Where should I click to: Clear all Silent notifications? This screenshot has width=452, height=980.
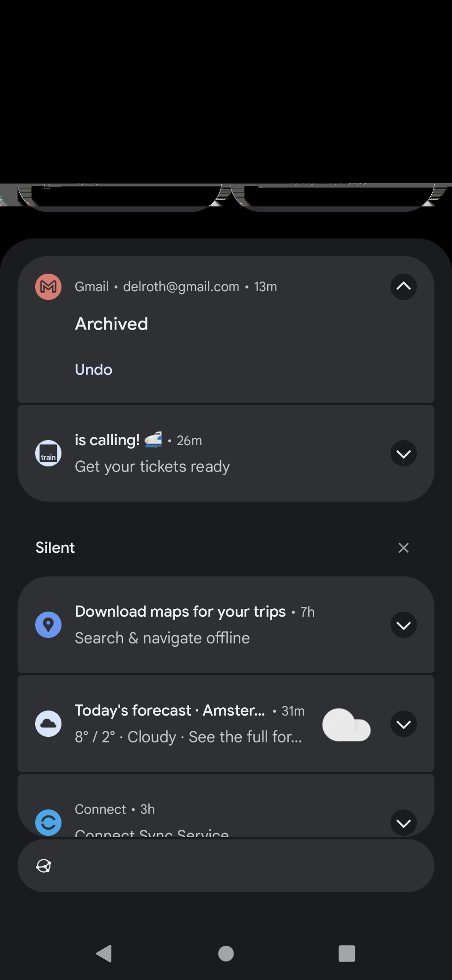point(403,548)
